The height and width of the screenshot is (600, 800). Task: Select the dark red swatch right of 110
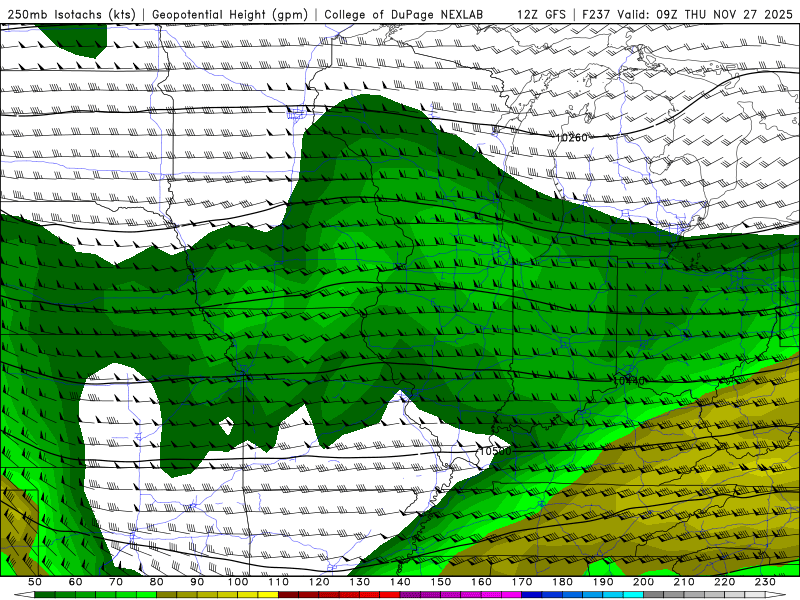[x=288, y=595]
